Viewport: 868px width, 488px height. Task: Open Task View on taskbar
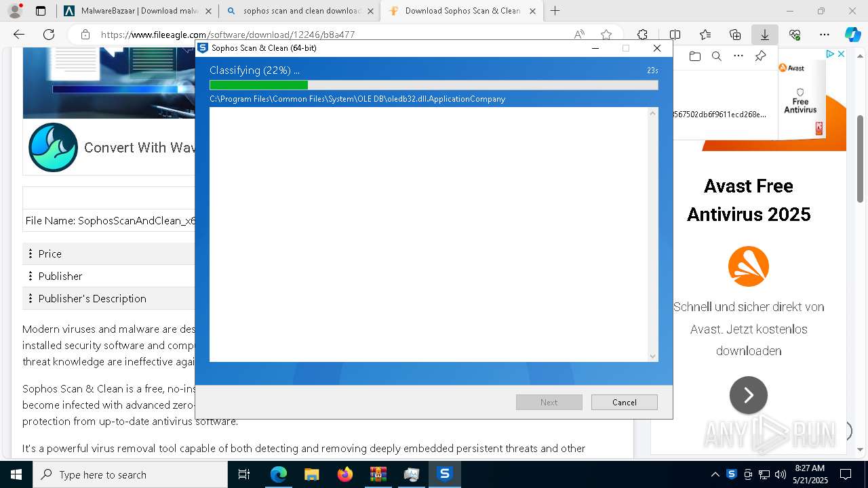tap(244, 474)
